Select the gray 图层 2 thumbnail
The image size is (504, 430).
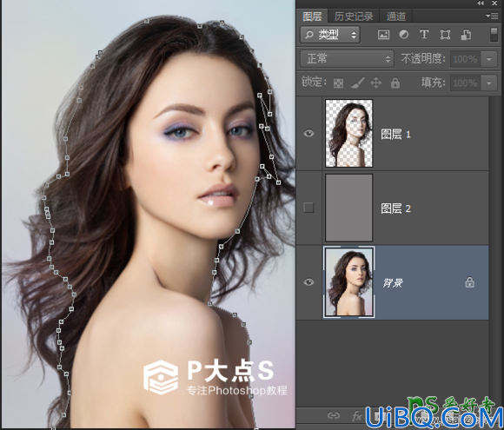tap(349, 208)
